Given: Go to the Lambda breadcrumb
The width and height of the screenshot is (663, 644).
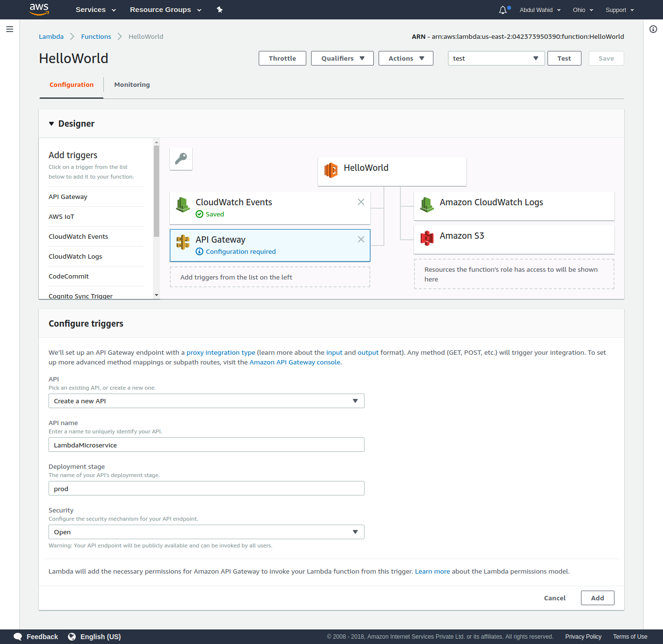Looking at the screenshot, I should (x=51, y=36).
